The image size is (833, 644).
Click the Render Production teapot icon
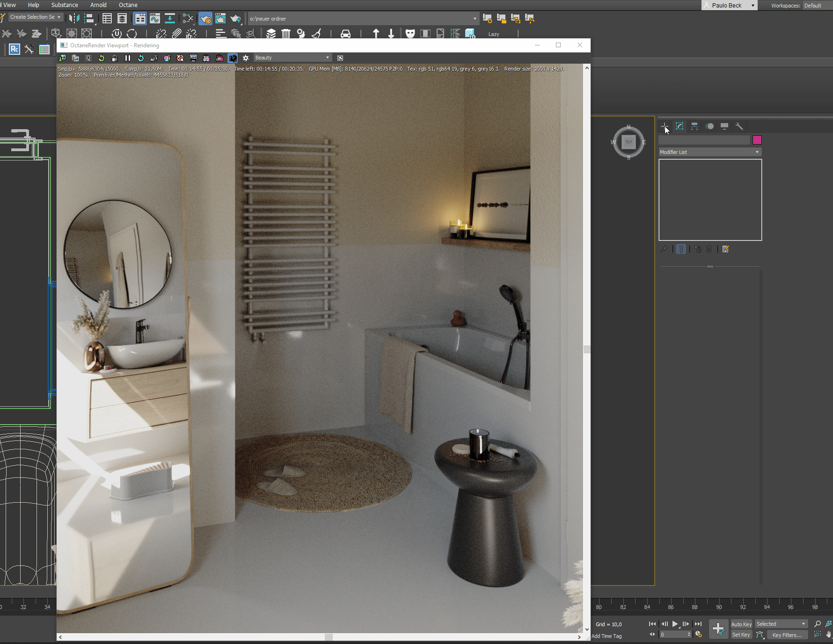pos(235,18)
